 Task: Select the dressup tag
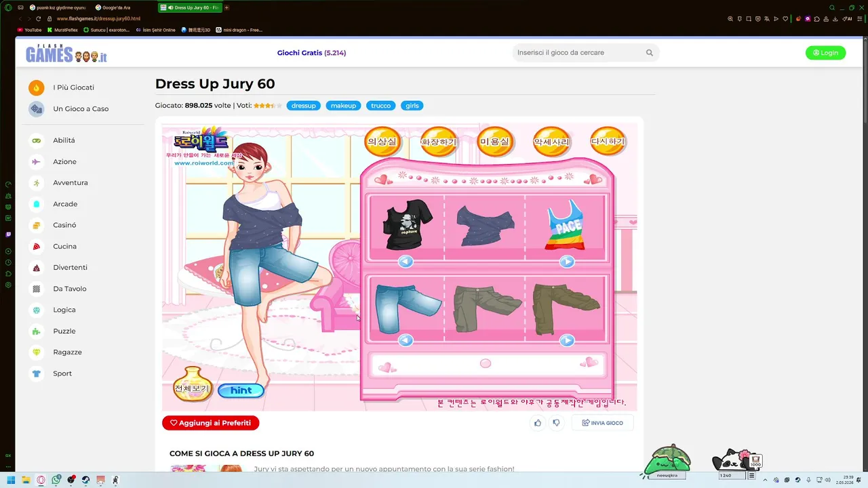pos(303,106)
